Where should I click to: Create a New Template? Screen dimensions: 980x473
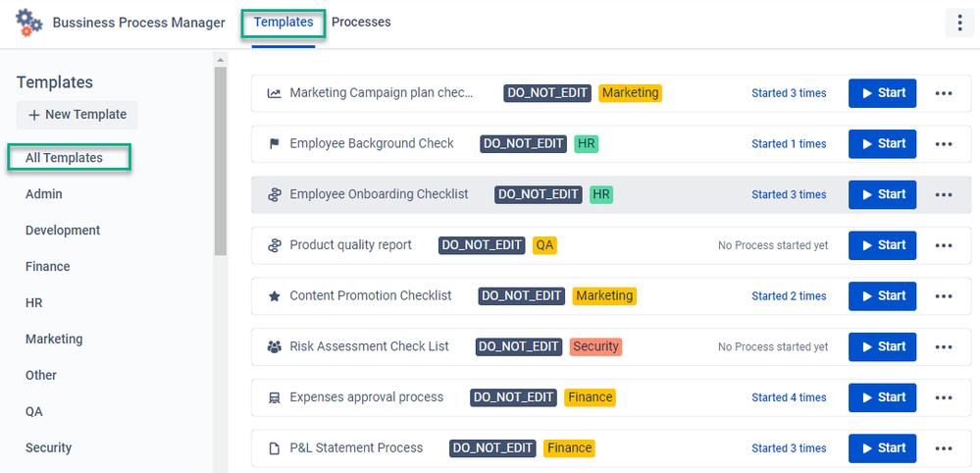pos(77,115)
